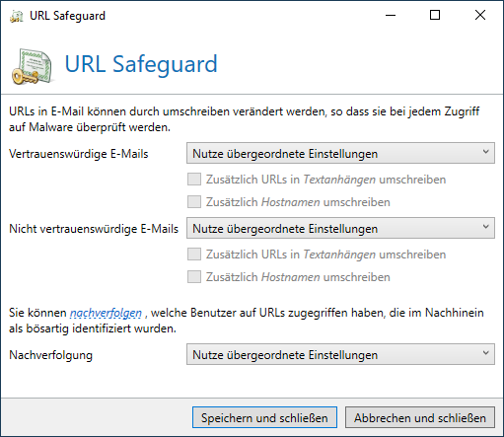Expand the Nachverfolgung dropdown

(340, 354)
